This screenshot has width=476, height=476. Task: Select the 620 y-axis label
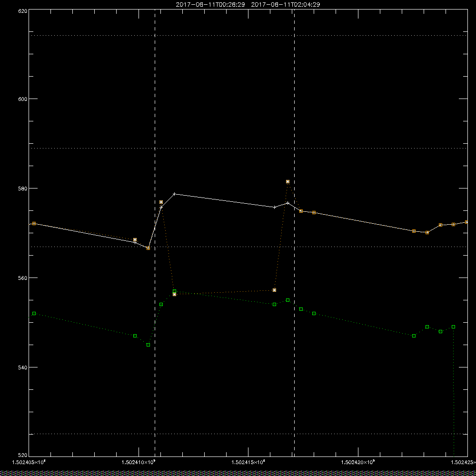click(23, 11)
